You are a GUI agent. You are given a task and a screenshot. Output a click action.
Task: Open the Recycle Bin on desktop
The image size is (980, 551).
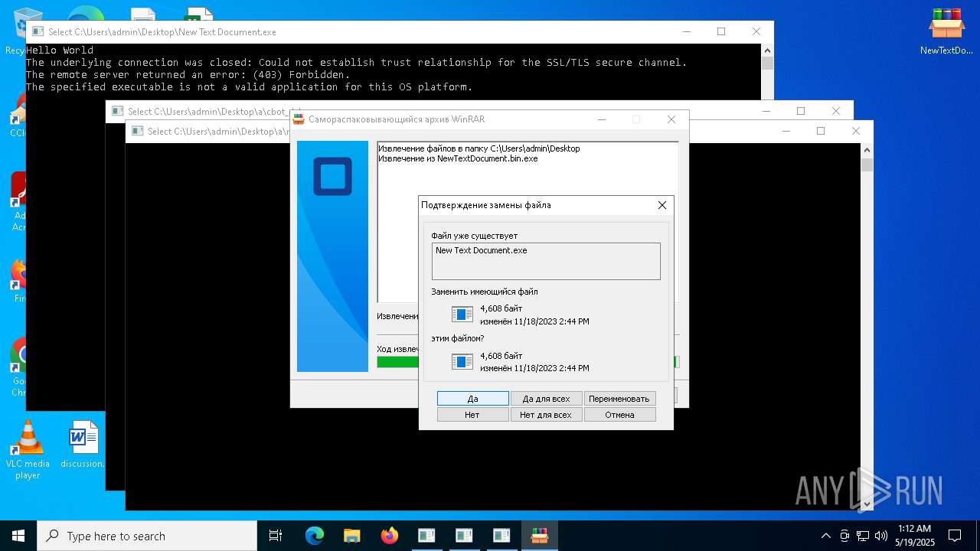pos(15,31)
